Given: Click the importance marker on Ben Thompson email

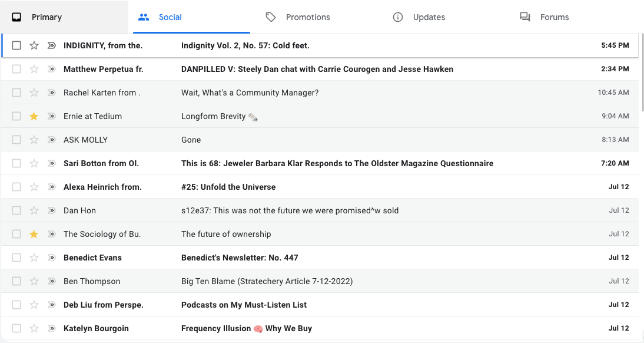Looking at the screenshot, I should tap(52, 281).
